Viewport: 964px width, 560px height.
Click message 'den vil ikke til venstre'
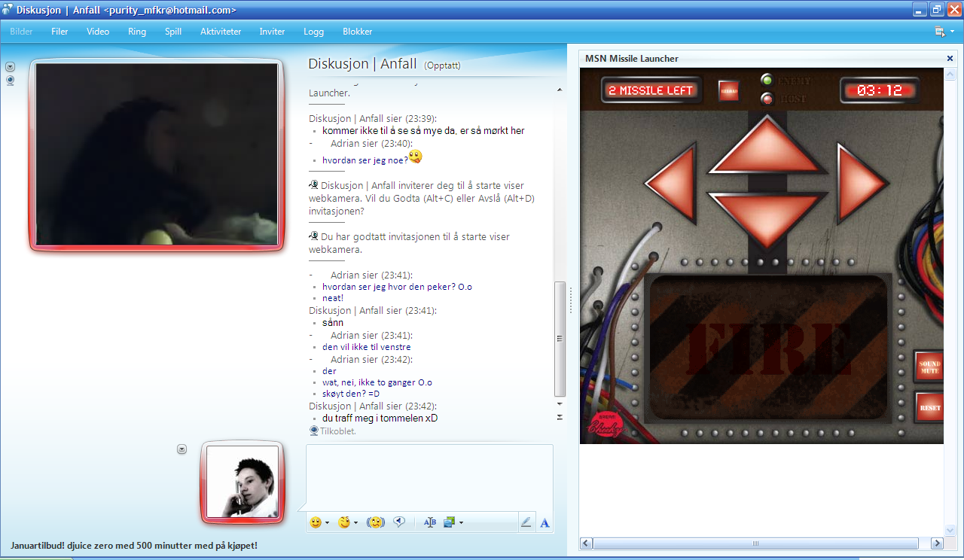point(367,347)
